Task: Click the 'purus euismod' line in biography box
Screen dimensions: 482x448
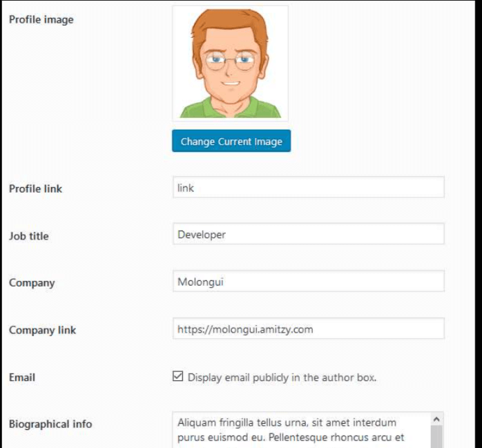Action: (x=291, y=437)
